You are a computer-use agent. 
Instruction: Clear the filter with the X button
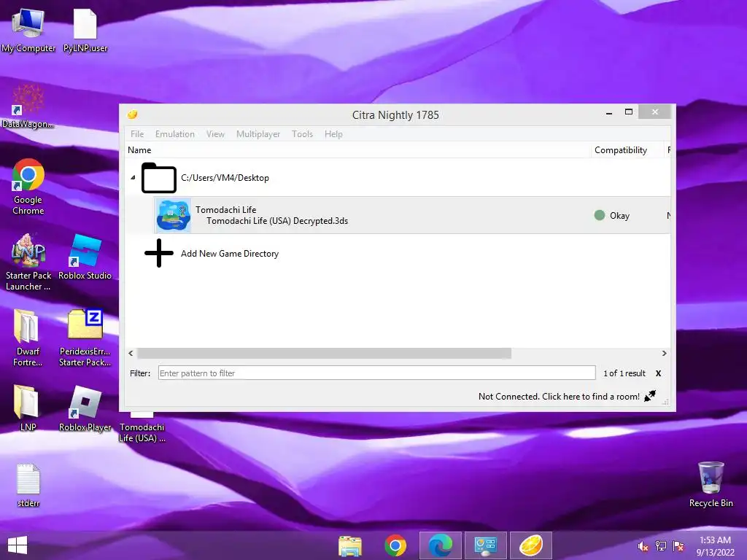pyautogui.click(x=659, y=373)
